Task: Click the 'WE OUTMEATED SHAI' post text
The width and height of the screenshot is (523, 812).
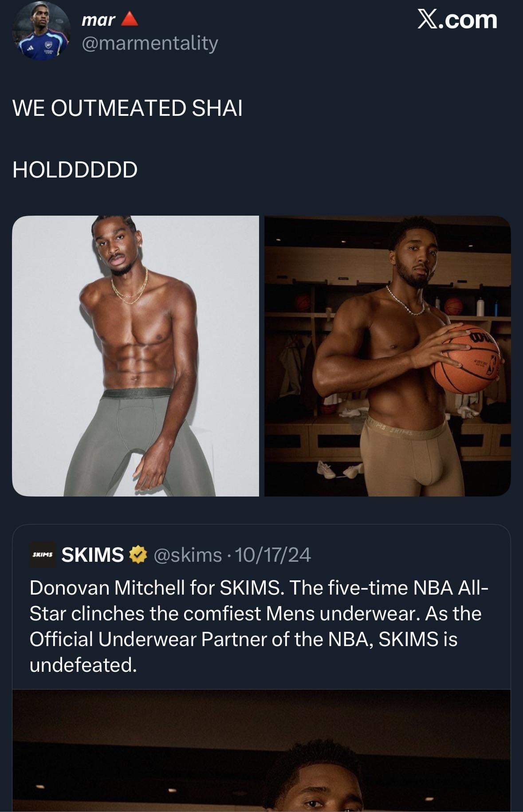Action: [x=128, y=108]
